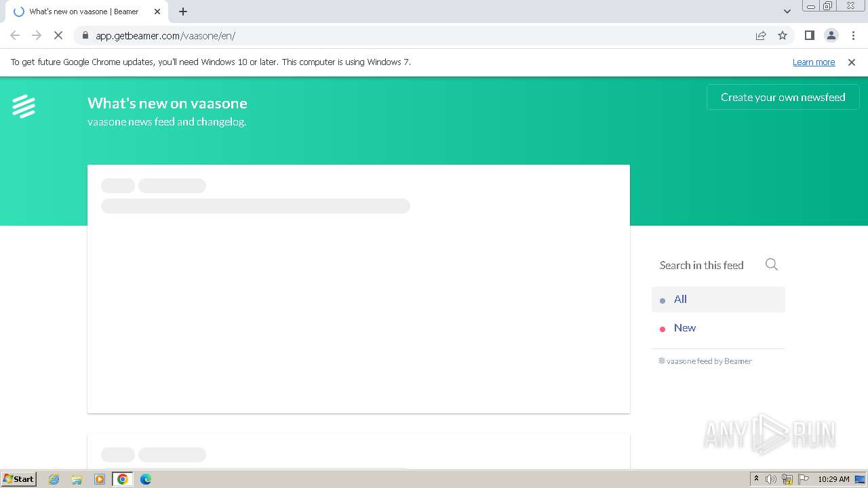Screen dimensions: 868x488
Task: View site information via lock icon
Action: (85, 35)
